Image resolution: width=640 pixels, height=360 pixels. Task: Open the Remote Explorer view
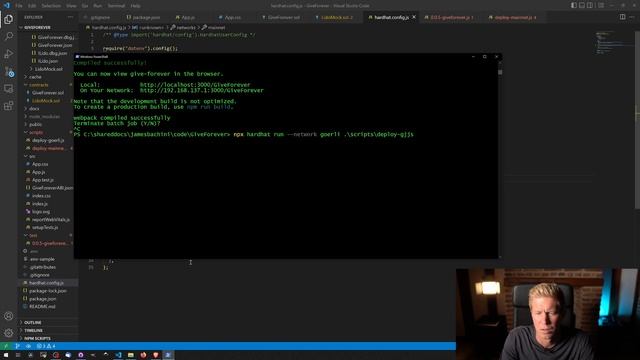coord(8,89)
